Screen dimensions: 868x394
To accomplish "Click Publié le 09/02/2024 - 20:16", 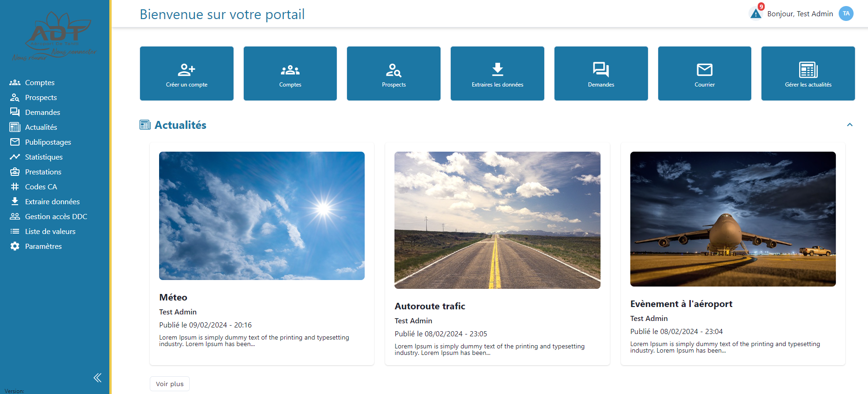I will pos(205,325).
